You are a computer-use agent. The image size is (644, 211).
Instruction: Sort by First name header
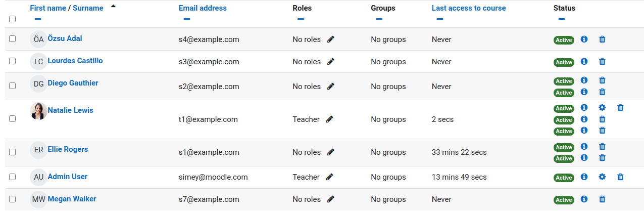click(x=47, y=8)
